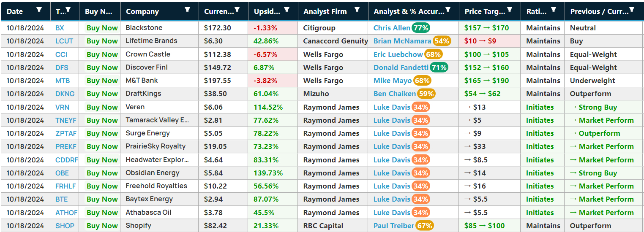
Task: Click the Upside column filter funnel
Action: coord(287,10)
